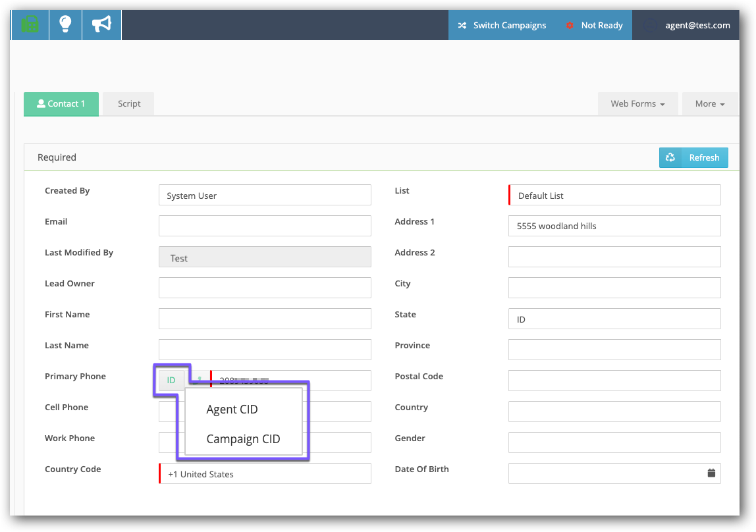Click the agent avatar icon beside agent@test.com

point(650,25)
